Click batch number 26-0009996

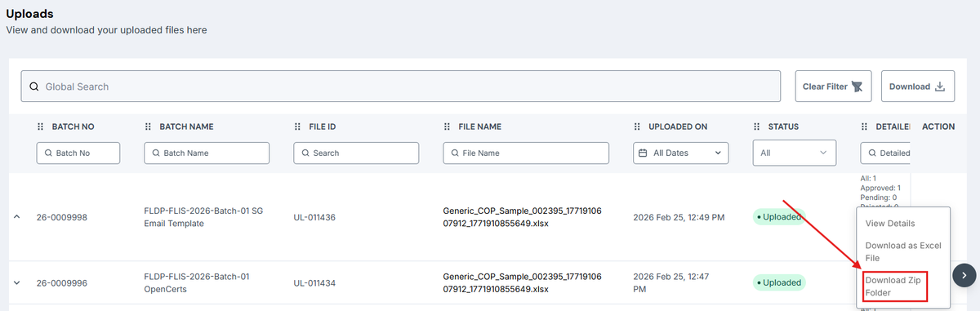[x=62, y=283]
